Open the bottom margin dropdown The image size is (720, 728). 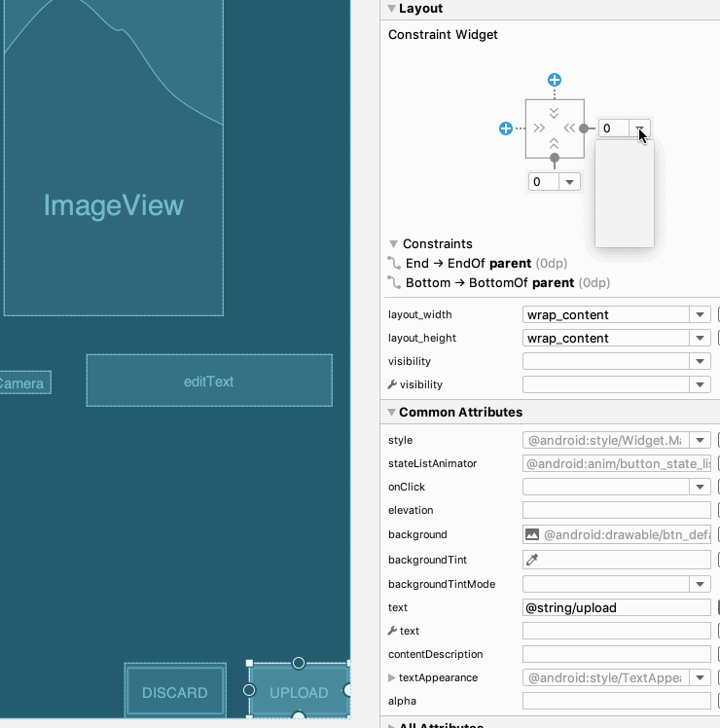point(569,182)
